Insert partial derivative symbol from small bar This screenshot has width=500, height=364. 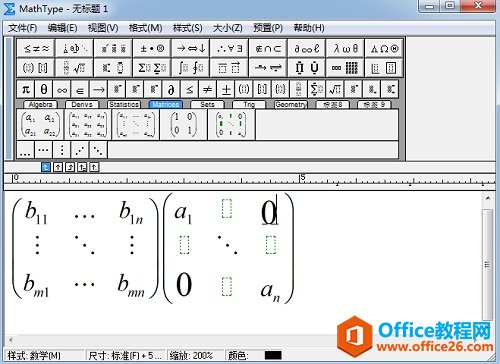pos(171,89)
